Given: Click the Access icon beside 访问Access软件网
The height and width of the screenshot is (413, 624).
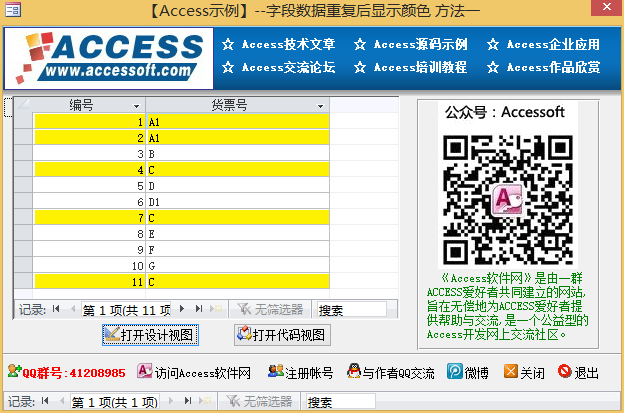Looking at the screenshot, I should point(145,371).
